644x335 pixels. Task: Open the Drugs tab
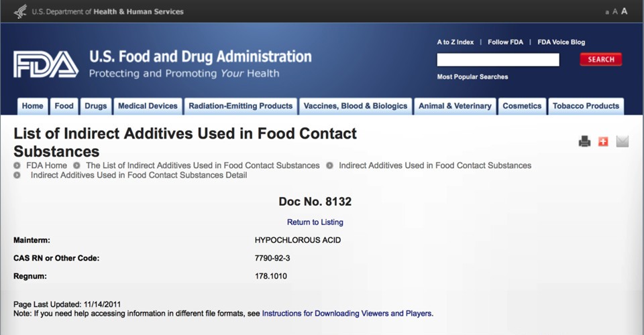[96, 106]
